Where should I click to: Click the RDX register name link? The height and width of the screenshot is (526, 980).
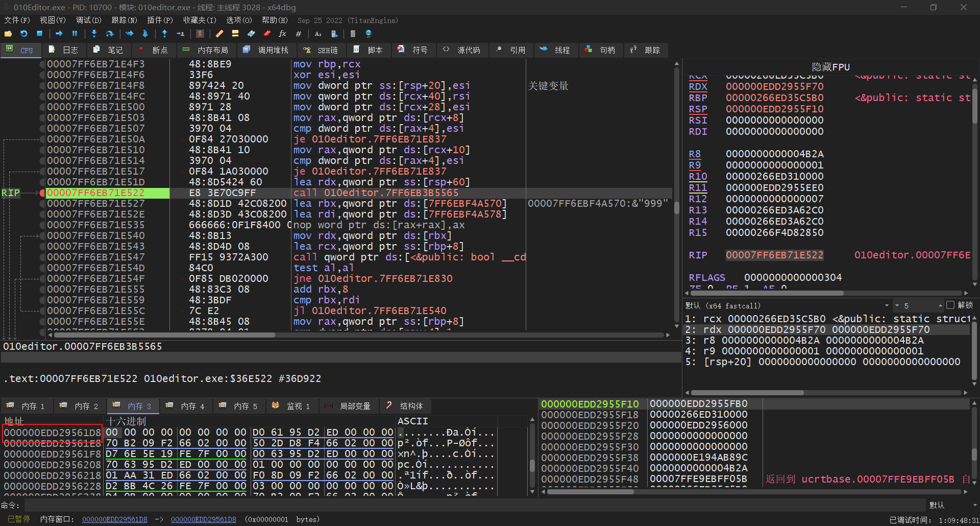[698, 87]
